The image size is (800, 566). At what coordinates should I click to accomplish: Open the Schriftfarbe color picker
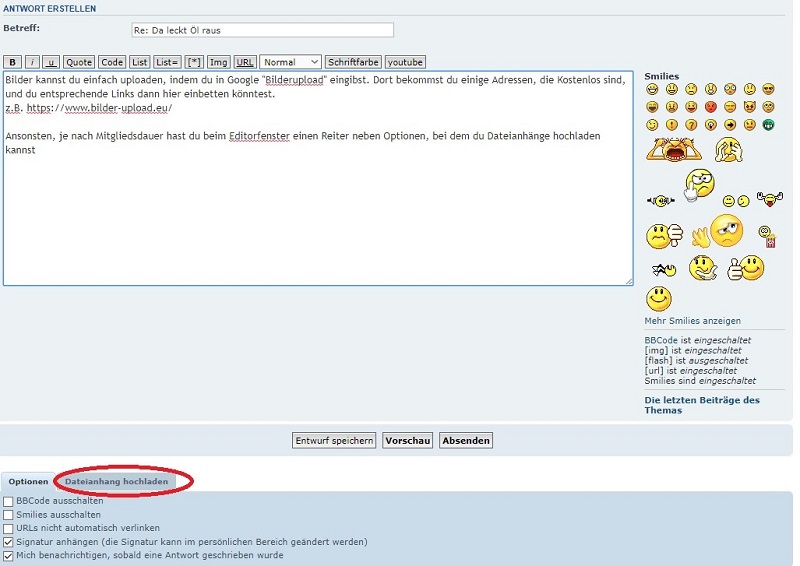pyautogui.click(x=353, y=62)
